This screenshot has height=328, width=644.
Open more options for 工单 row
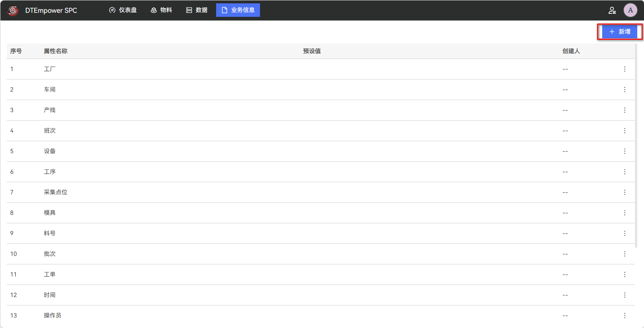pyautogui.click(x=624, y=274)
